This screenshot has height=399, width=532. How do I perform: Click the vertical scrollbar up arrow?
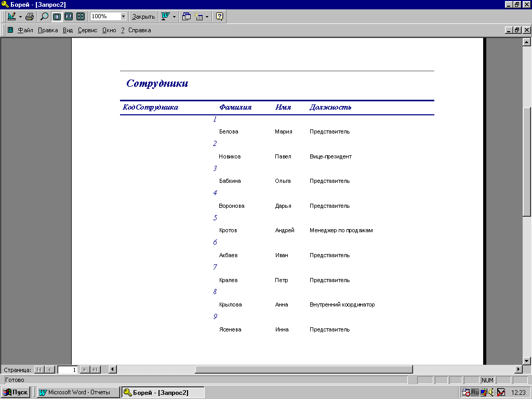(527, 42)
